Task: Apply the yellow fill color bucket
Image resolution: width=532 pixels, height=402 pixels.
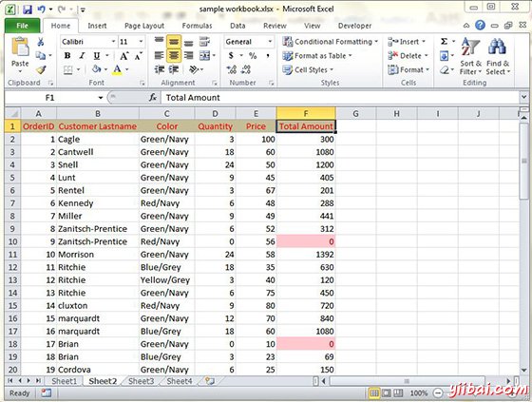Action: [96, 69]
